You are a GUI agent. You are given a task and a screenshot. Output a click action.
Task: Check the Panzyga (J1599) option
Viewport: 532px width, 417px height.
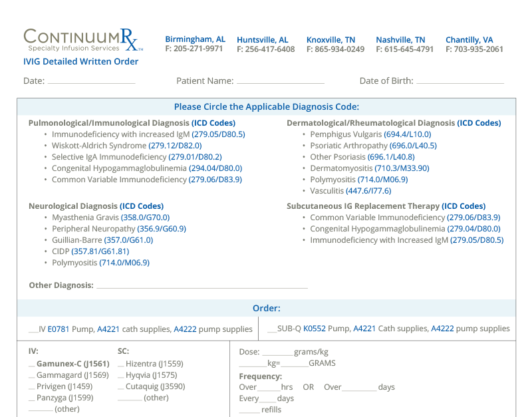pos(31,398)
